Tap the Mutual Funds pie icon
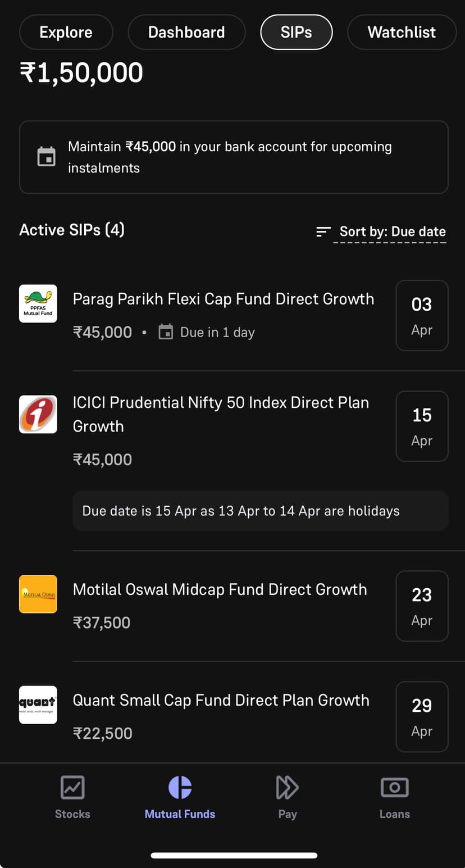 [x=180, y=788]
